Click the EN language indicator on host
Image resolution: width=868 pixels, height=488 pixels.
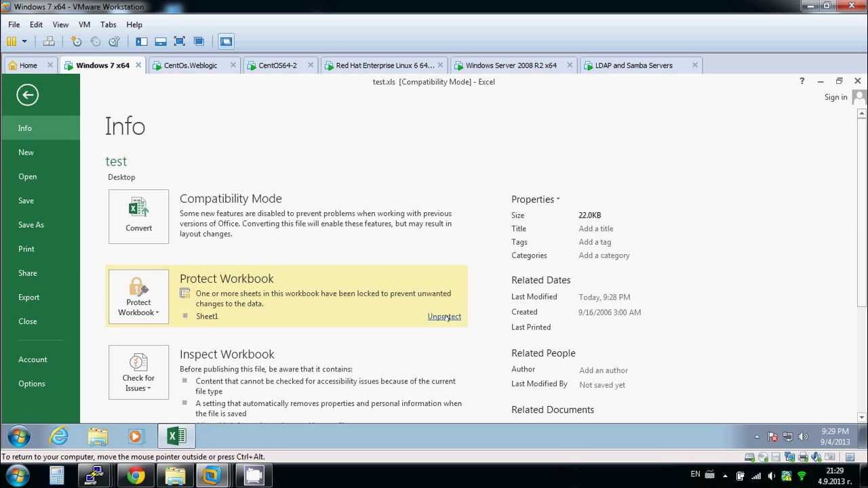695,474
